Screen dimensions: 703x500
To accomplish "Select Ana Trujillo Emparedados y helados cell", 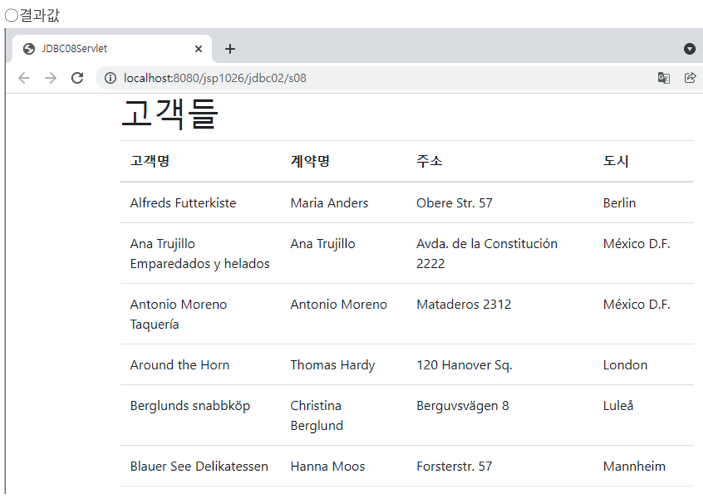I will coord(200,253).
